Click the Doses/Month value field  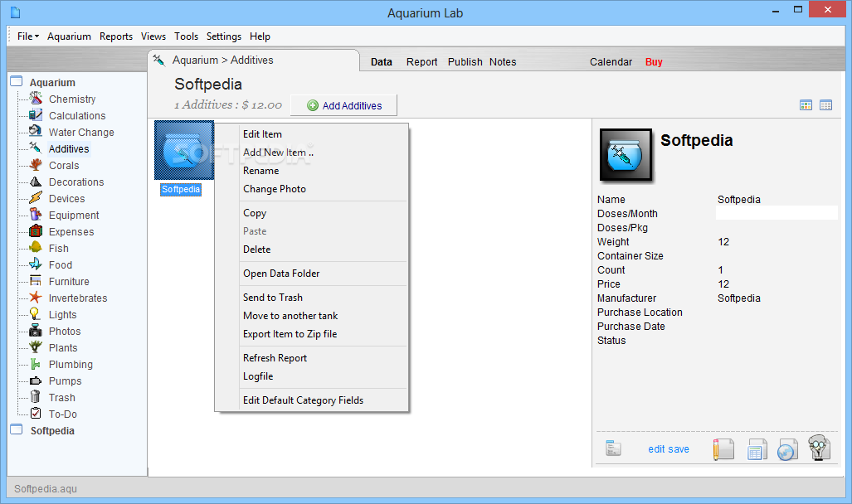[777, 213]
